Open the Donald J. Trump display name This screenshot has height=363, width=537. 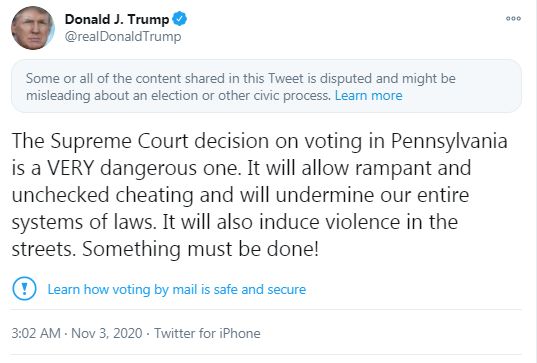117,19
